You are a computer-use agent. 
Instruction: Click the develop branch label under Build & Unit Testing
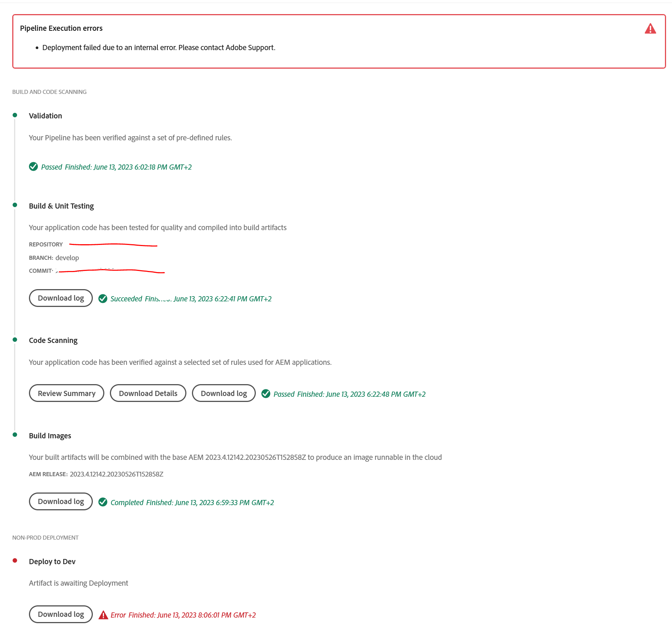click(67, 258)
